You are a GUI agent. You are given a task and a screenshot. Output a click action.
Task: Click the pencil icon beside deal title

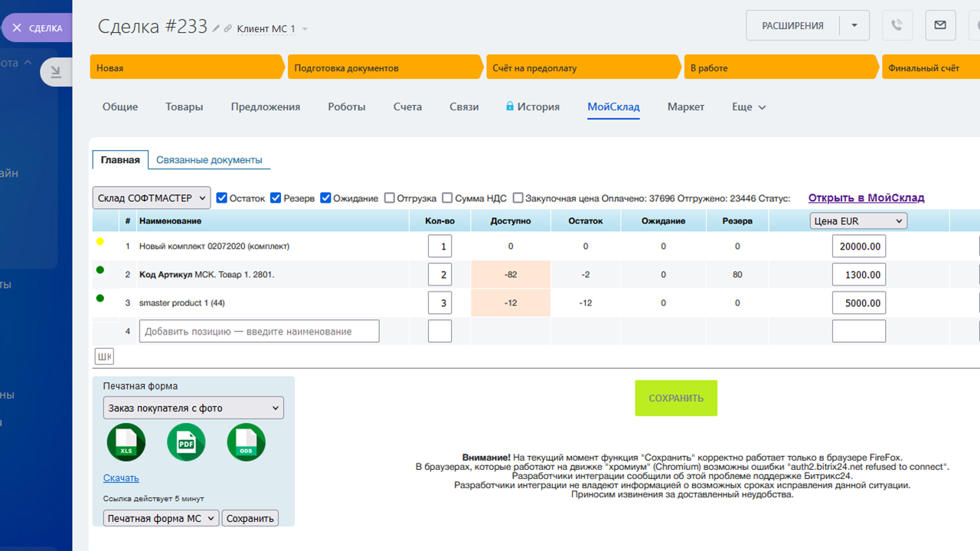coord(217,28)
